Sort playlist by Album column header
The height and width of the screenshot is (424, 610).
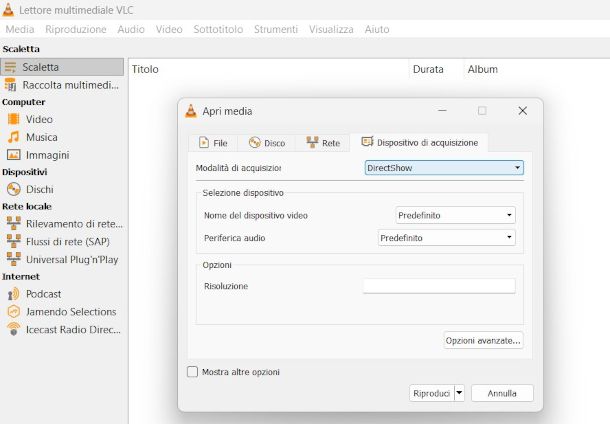click(x=483, y=69)
